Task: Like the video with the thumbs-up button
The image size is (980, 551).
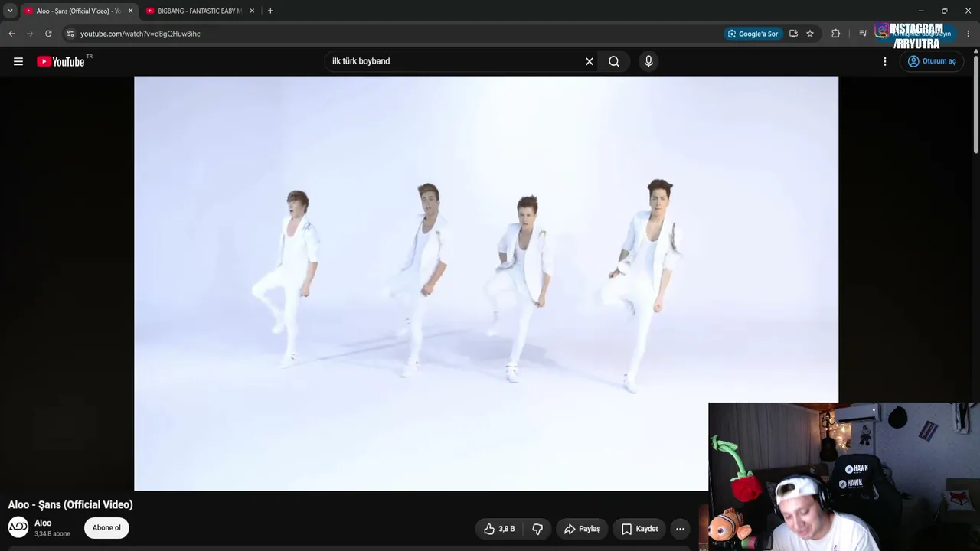Action: pyautogui.click(x=498, y=529)
